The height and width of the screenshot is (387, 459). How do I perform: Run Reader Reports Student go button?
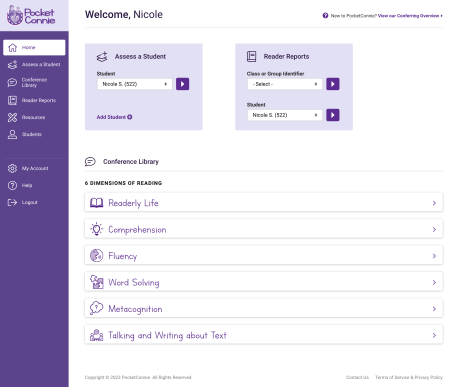[x=333, y=115]
